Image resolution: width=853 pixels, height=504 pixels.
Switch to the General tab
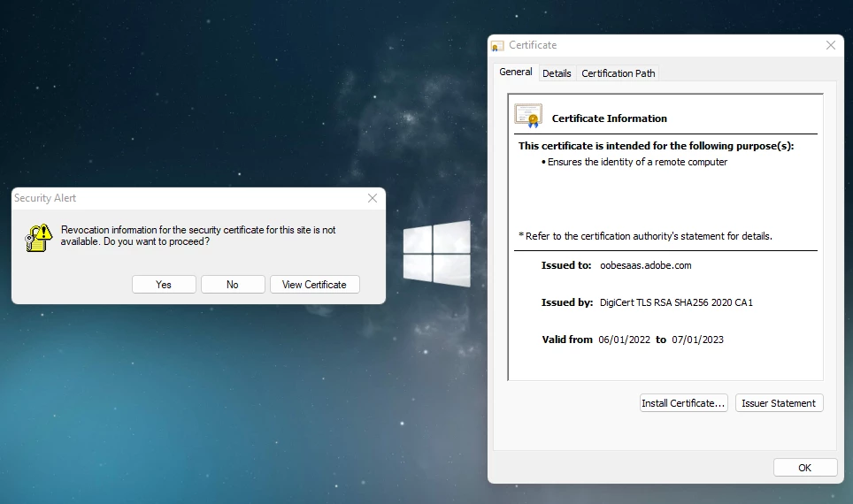point(516,72)
